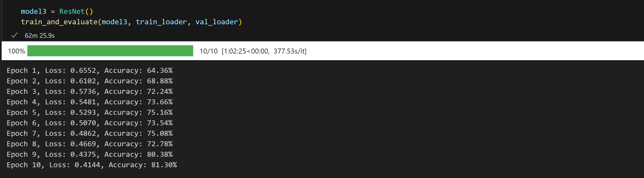Click the green execution success checkmark
The width and height of the screenshot is (644, 178).
tap(14, 35)
